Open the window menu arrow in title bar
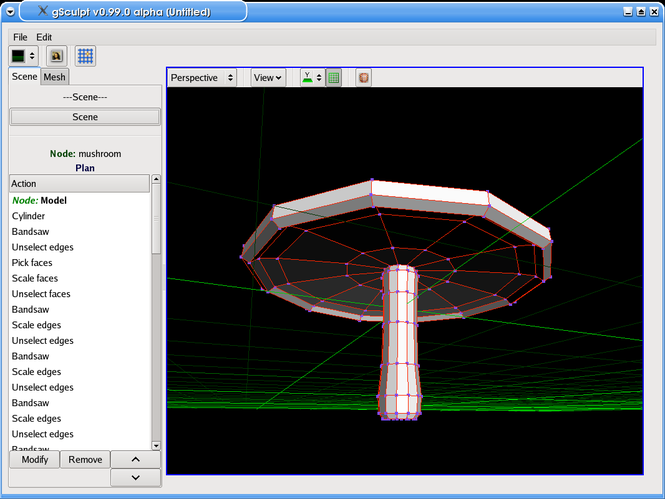 click(x=10, y=12)
